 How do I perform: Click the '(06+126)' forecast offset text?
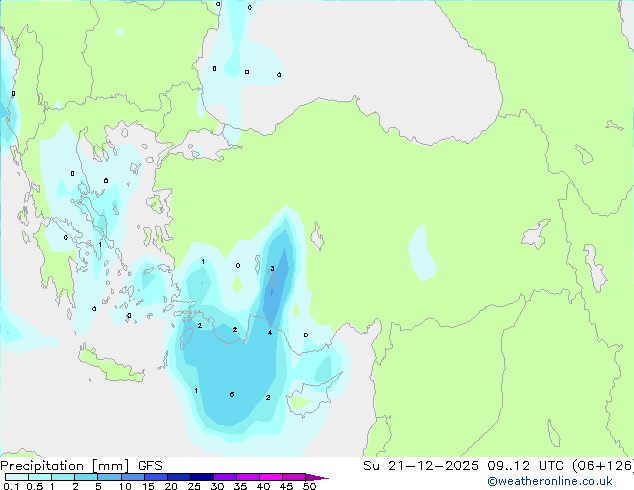[x=603, y=466]
